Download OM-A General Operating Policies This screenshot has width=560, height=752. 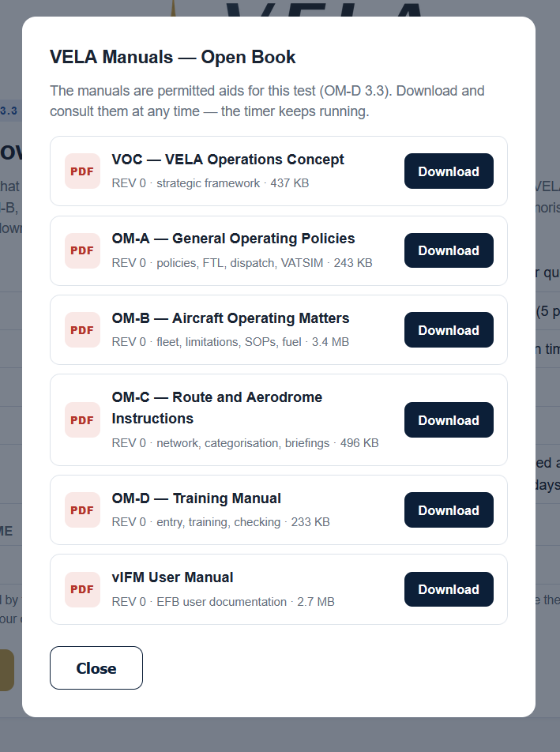tap(449, 250)
